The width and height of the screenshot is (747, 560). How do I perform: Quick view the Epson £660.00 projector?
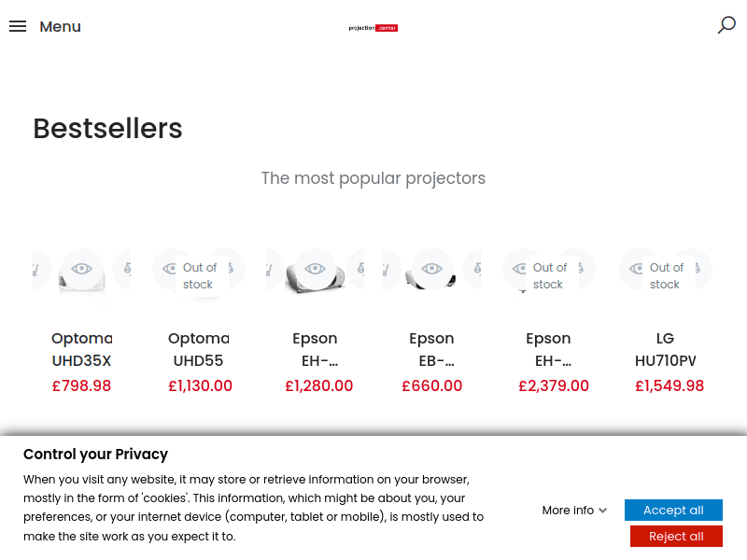click(x=431, y=269)
